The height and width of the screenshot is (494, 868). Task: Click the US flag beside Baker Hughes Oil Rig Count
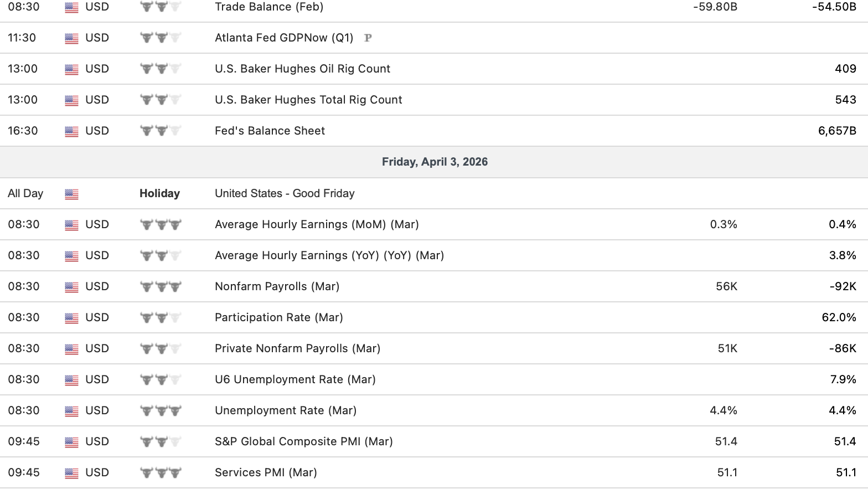click(71, 70)
